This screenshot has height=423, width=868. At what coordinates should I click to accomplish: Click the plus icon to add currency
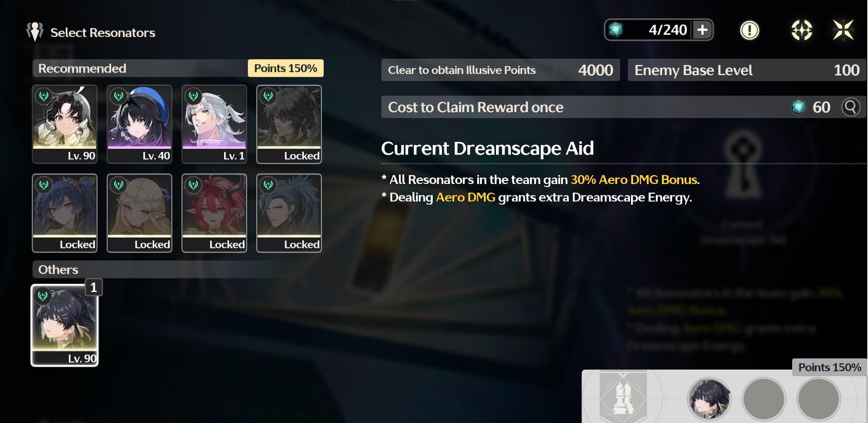tap(702, 30)
